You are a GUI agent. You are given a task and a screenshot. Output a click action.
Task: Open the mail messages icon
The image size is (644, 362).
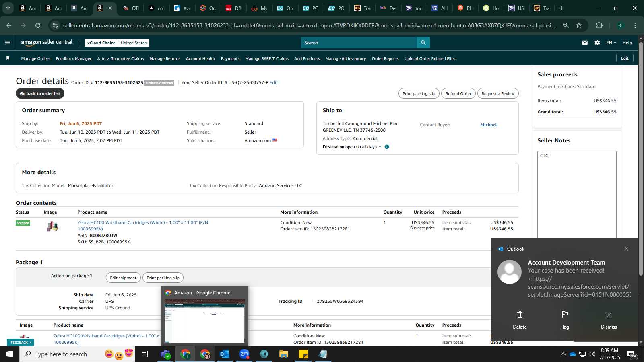coord(585,43)
